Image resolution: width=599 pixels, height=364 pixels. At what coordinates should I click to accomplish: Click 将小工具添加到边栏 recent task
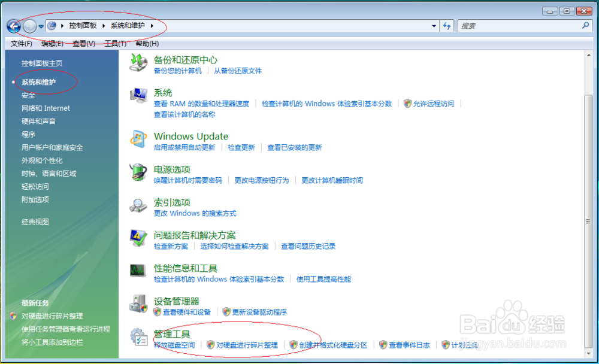coord(52,342)
